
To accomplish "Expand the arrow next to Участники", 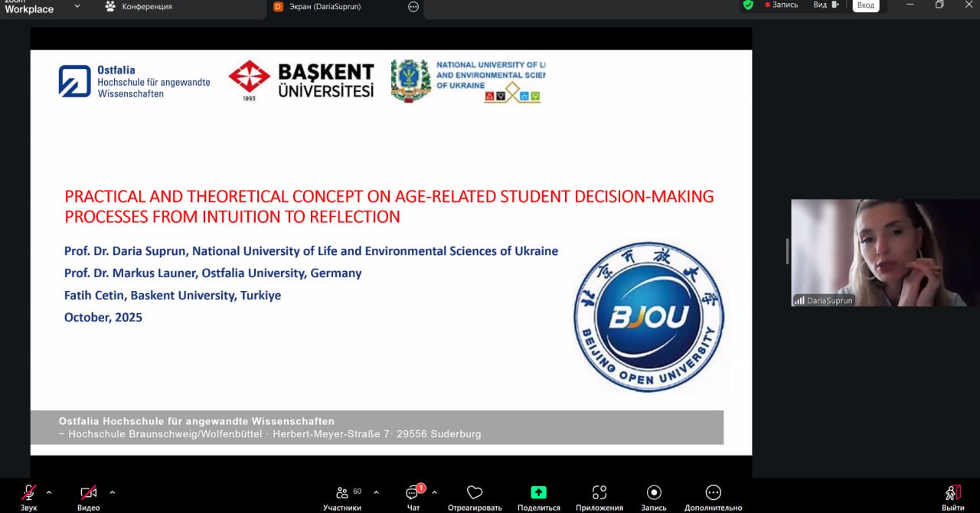I will tap(376, 492).
